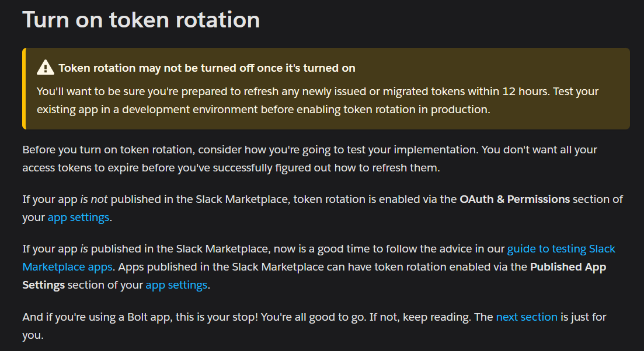
Task: Open the app settings link after OAuth & Permissions
Action: [78, 217]
